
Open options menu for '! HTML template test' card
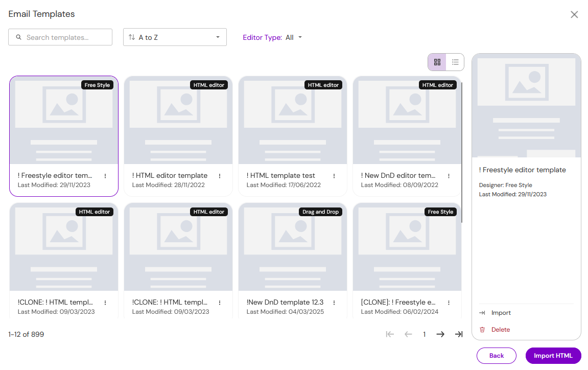(x=334, y=176)
